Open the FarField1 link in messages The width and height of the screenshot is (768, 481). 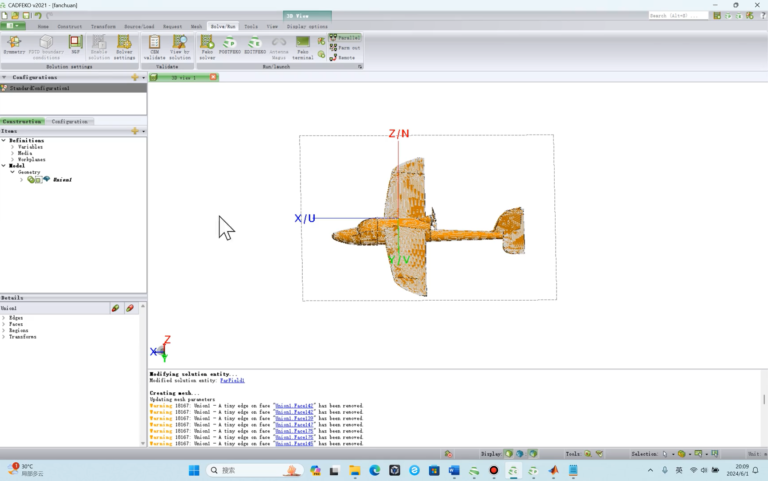click(x=232, y=381)
